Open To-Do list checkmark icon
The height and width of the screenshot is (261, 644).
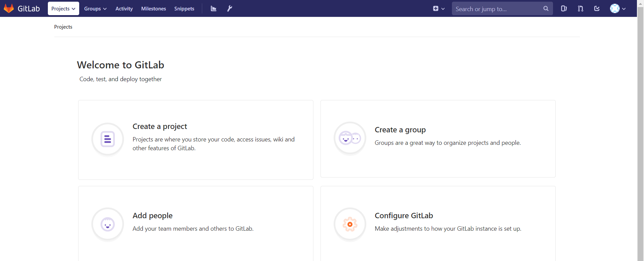pos(597,8)
